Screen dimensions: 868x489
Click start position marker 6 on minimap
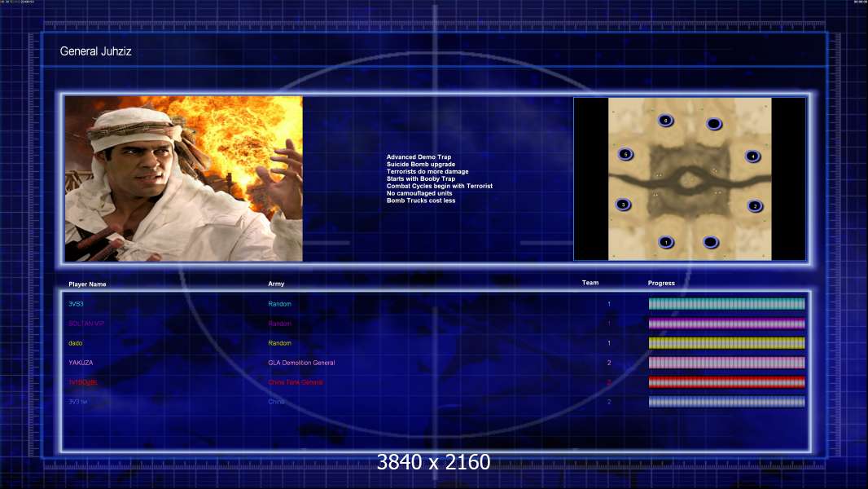[665, 120]
